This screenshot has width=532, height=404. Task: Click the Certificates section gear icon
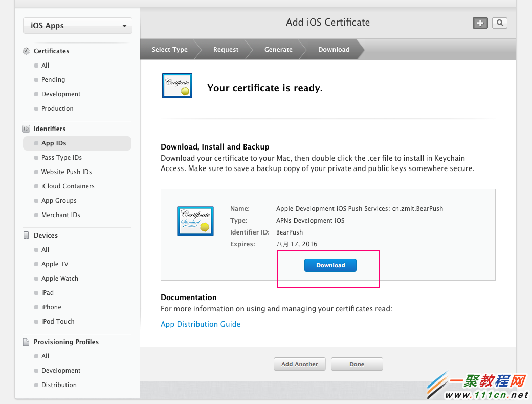tap(26, 51)
